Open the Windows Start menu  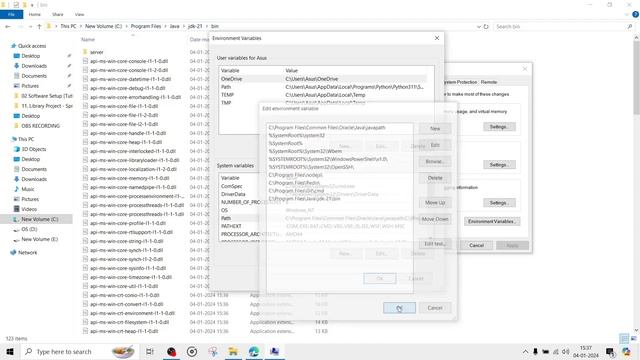click(x=10, y=351)
